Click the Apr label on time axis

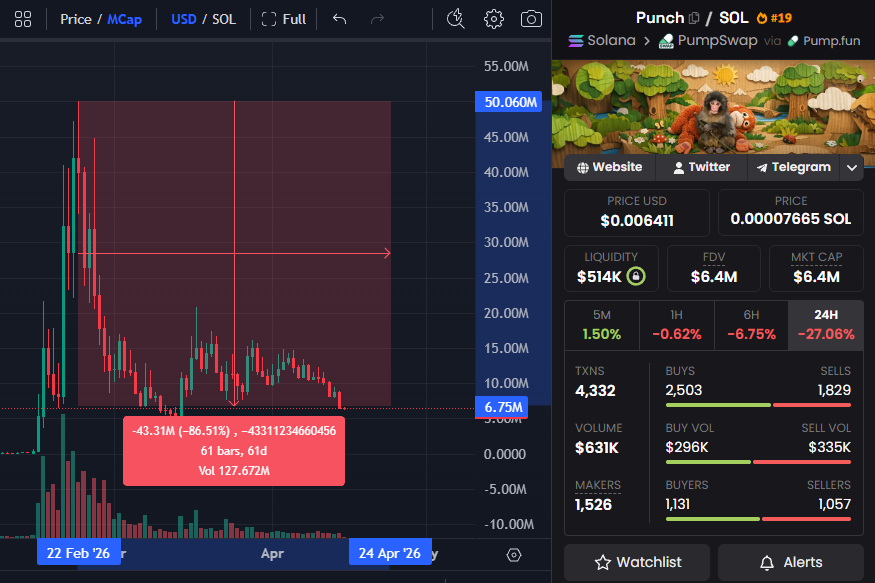click(272, 553)
